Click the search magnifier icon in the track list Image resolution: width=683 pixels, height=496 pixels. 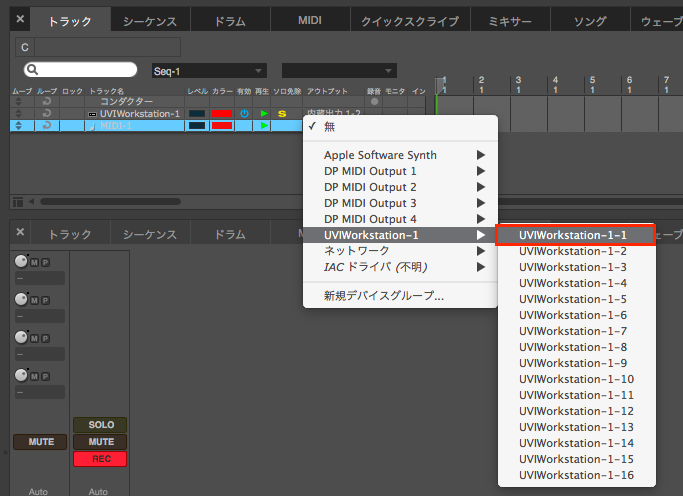click(x=32, y=70)
